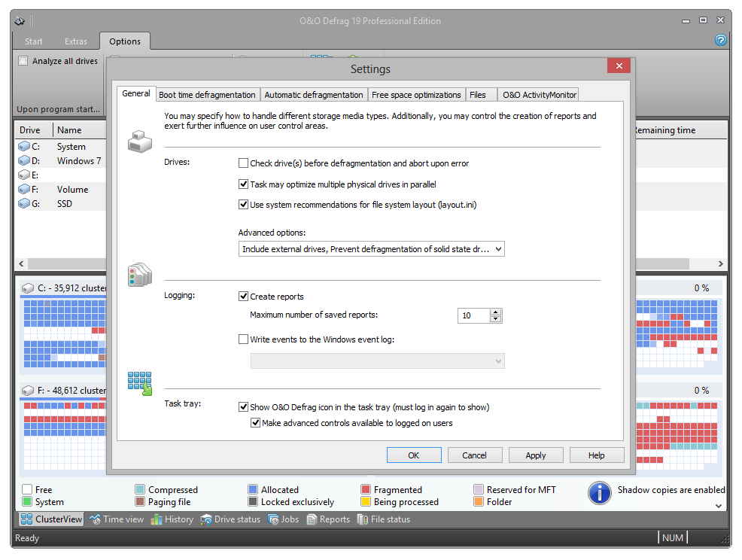Switch to Boot time defragmentation tab

(x=207, y=95)
